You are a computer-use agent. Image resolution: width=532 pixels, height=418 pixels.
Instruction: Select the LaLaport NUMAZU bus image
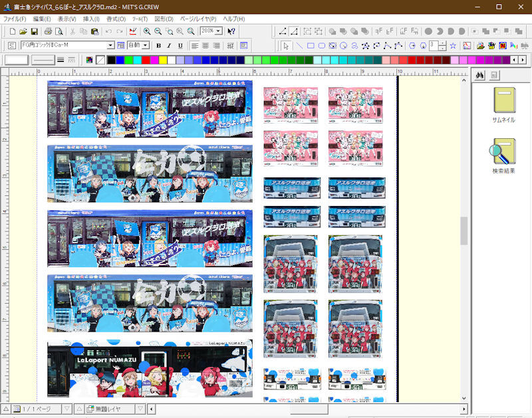(x=150, y=368)
